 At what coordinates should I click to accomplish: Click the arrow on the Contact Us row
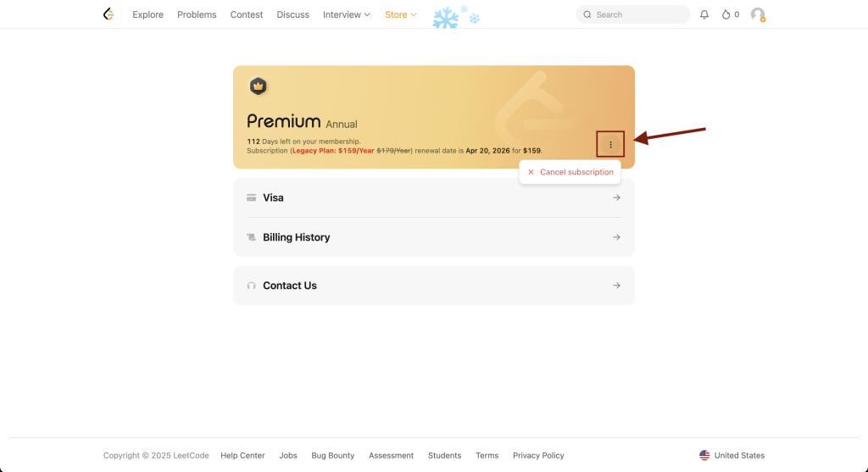click(x=616, y=286)
